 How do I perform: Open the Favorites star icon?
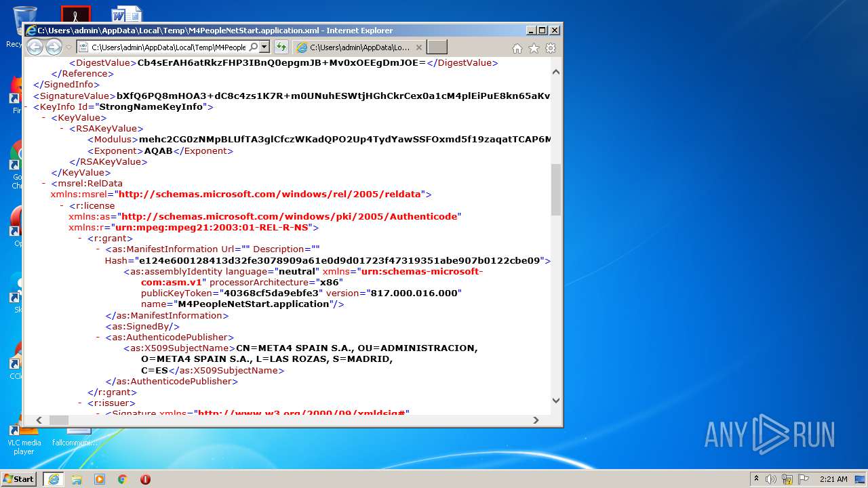[534, 48]
